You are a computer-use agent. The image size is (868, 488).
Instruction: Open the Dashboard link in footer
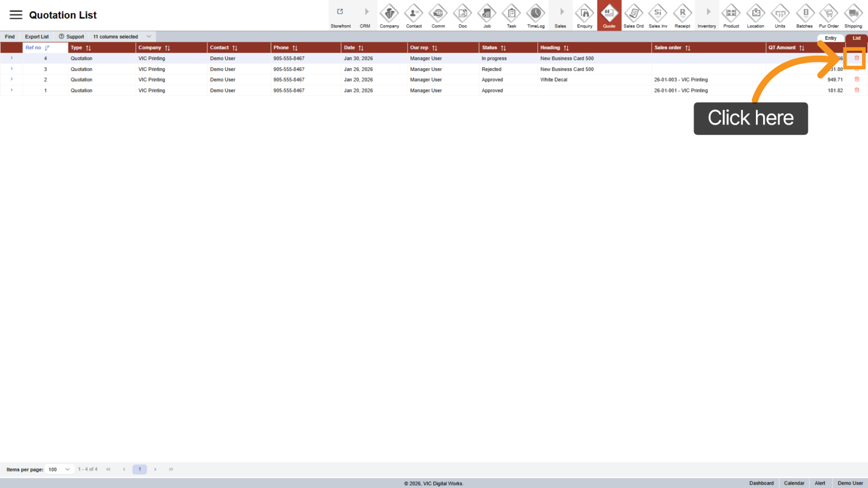click(761, 483)
